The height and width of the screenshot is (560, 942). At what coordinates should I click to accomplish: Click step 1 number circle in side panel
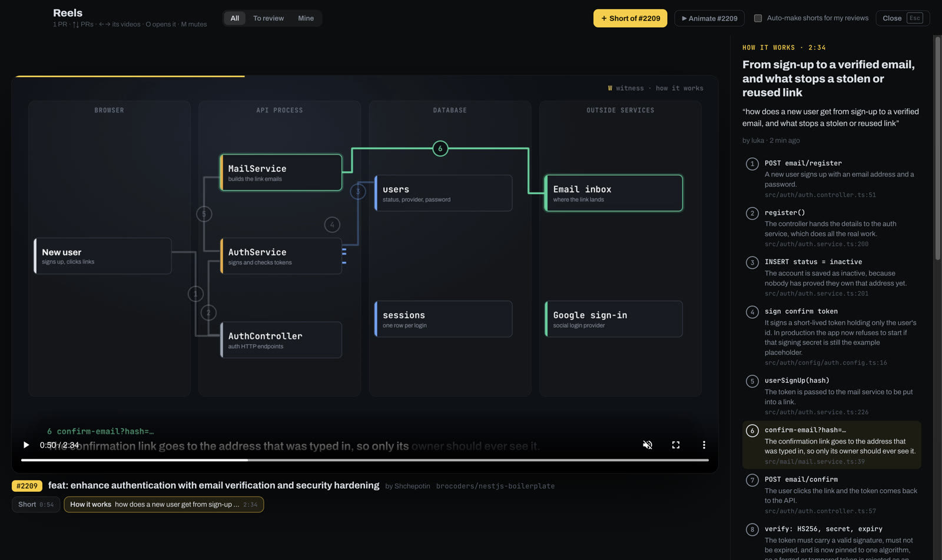point(752,164)
